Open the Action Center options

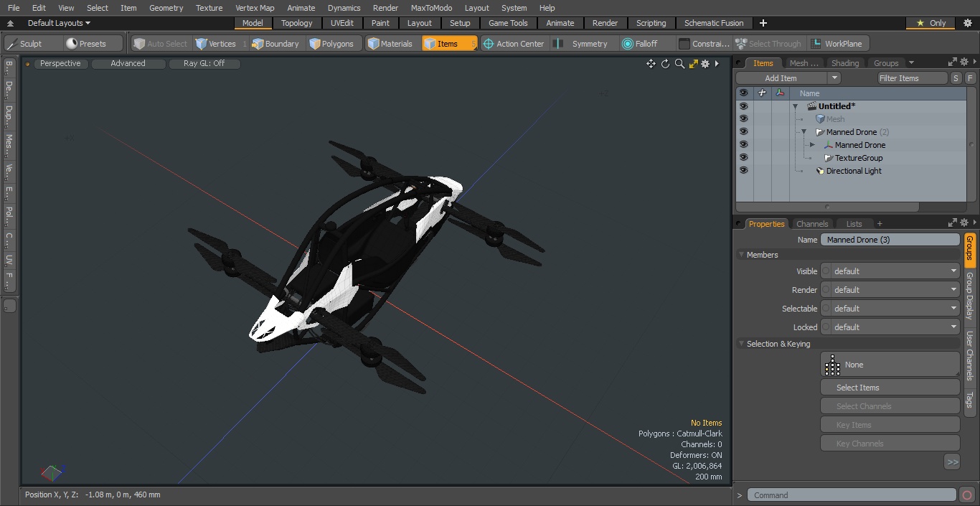pyautogui.click(x=514, y=44)
